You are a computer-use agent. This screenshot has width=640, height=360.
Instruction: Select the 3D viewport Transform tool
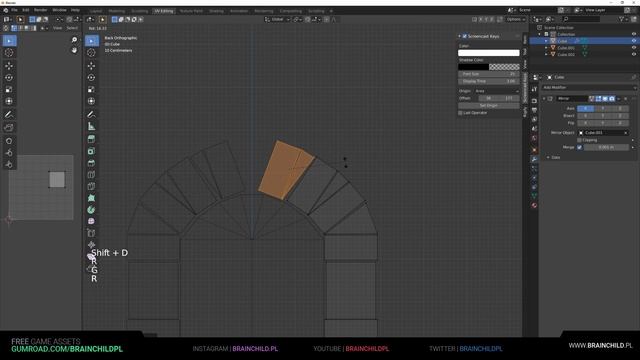click(91, 101)
